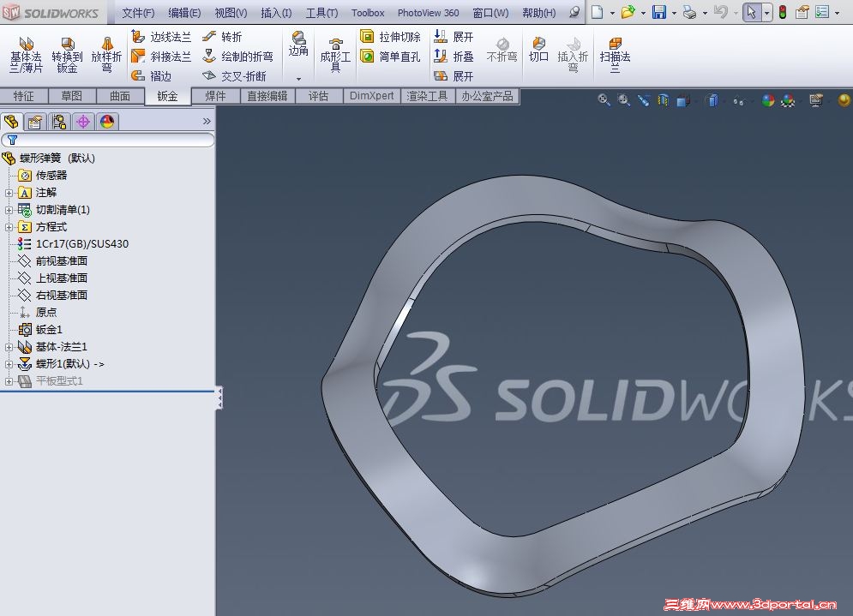Open the Options checklist icon
This screenshot has width=853, height=616.
point(822,12)
